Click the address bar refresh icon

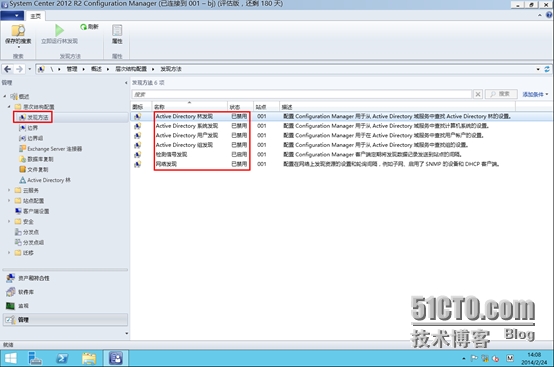pyautogui.click(x=547, y=69)
